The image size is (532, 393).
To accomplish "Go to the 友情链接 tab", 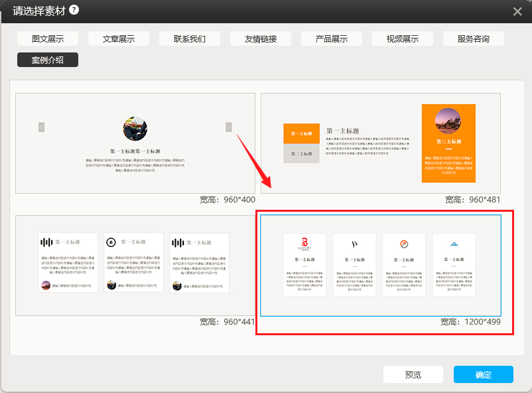I will point(261,39).
